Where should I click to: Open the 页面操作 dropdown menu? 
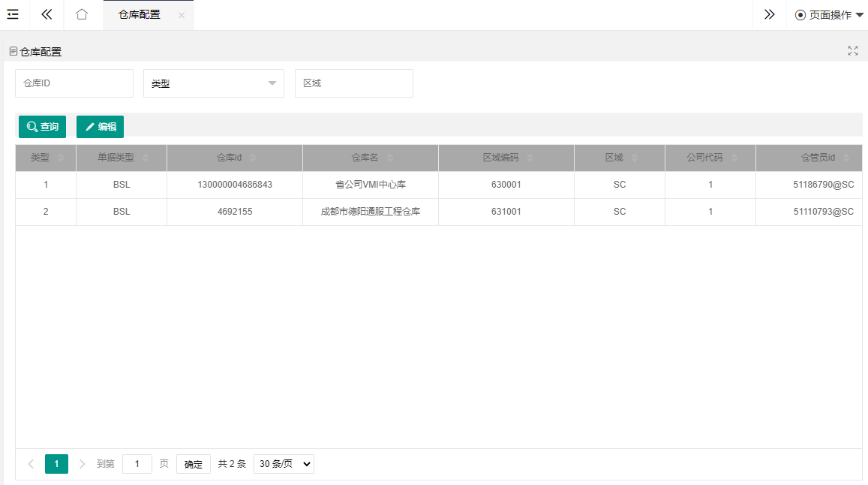[x=829, y=15]
